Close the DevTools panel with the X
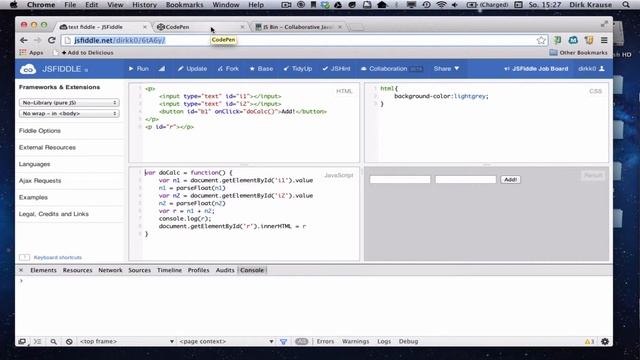Viewport: 640px width, 360px height. click(21, 270)
